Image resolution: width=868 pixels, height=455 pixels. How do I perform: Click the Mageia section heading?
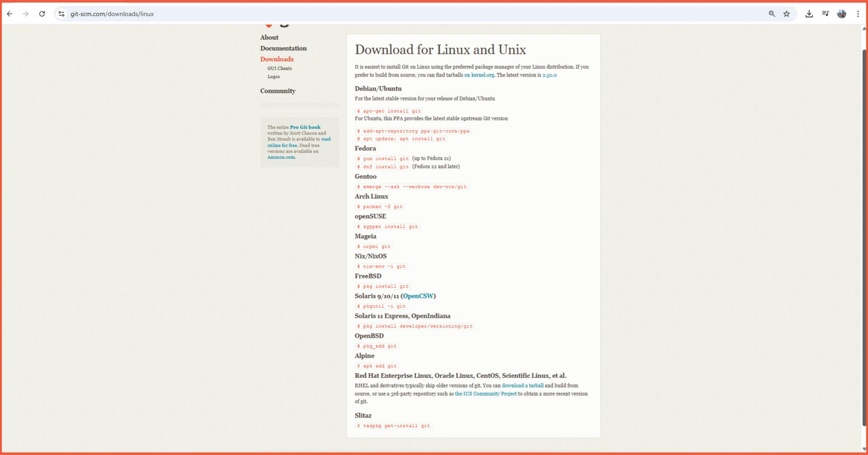[x=366, y=236]
